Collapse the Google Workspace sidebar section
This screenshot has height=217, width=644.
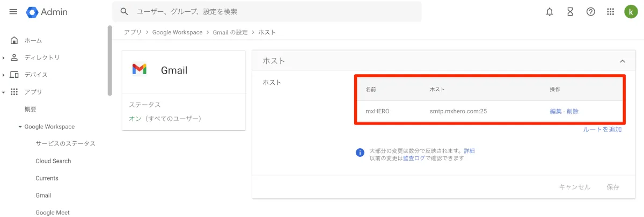(x=20, y=127)
